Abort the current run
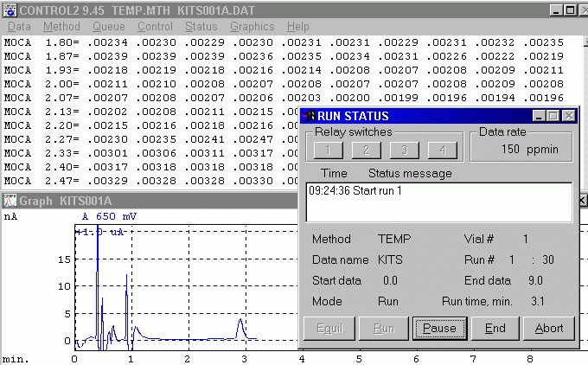 548,328
